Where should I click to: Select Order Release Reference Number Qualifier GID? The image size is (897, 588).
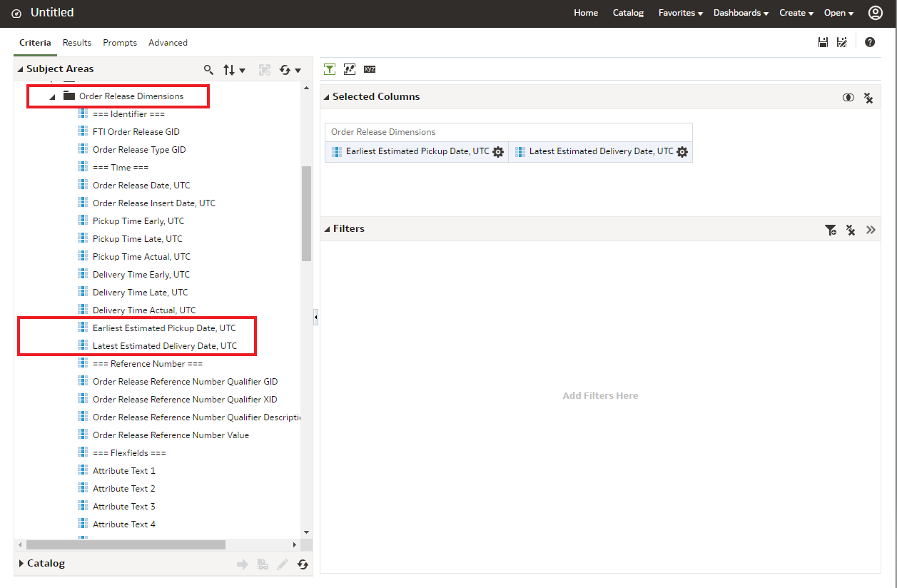186,382
